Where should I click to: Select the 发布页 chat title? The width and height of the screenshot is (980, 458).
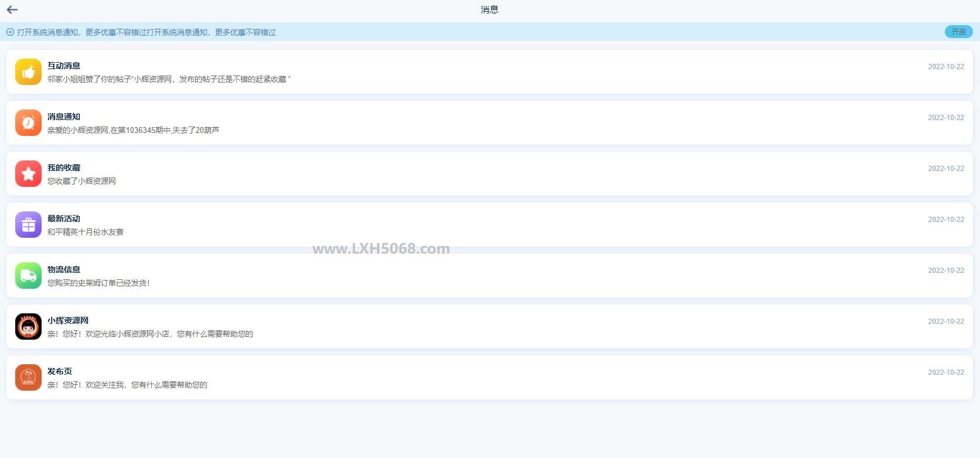pyautogui.click(x=60, y=371)
